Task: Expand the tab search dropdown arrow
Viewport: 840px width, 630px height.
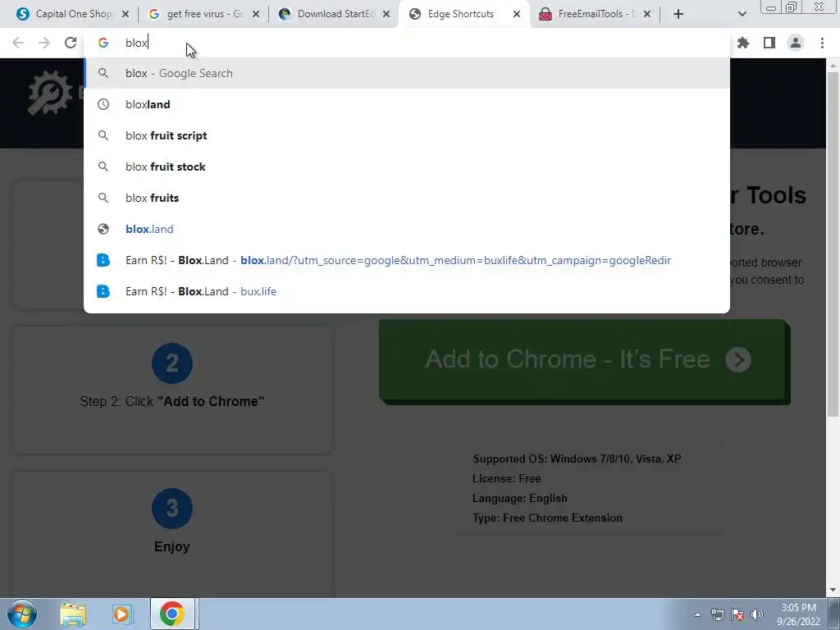Action: 742,14
